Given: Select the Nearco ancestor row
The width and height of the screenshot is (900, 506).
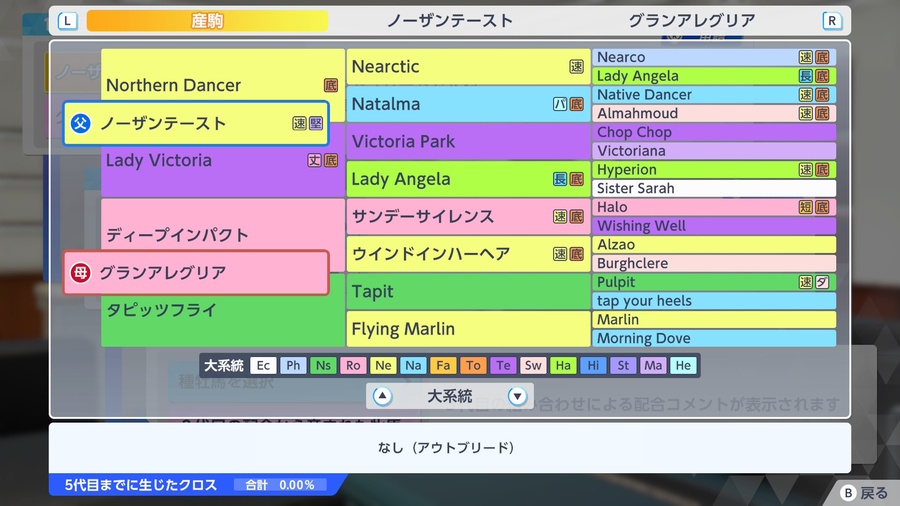Looking at the screenshot, I should 714,57.
